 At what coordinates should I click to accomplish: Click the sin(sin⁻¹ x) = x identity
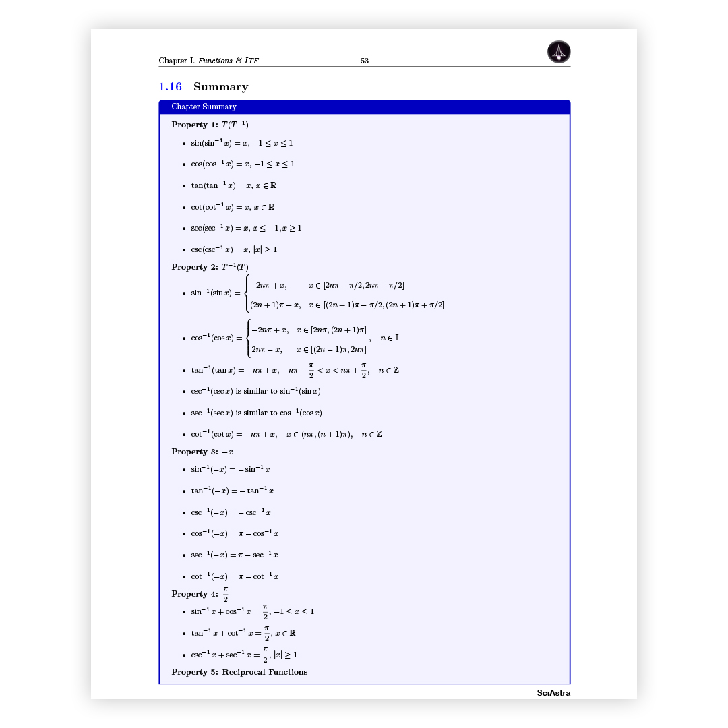click(x=241, y=143)
